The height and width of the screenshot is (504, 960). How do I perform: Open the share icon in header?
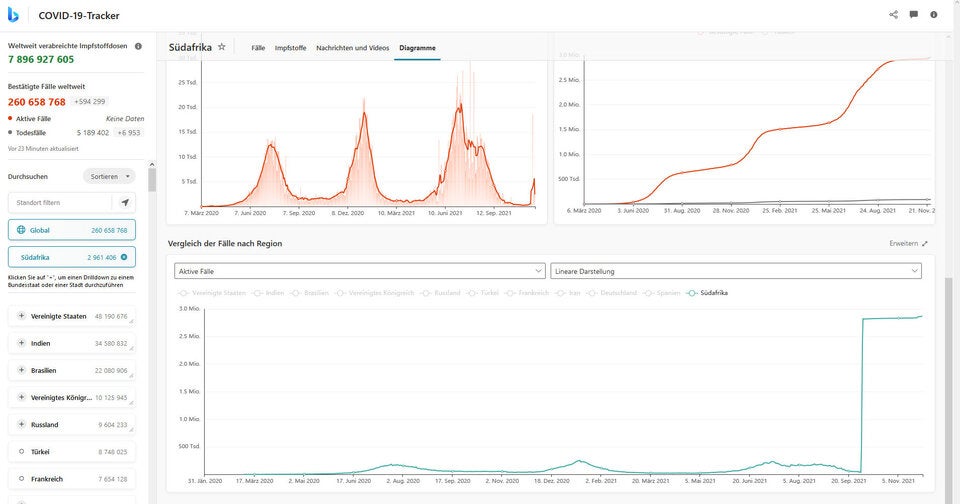pyautogui.click(x=893, y=15)
